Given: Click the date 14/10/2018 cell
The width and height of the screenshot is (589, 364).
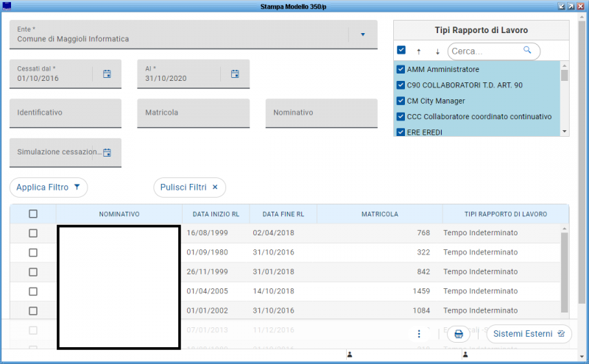Looking at the screenshot, I should point(273,291).
